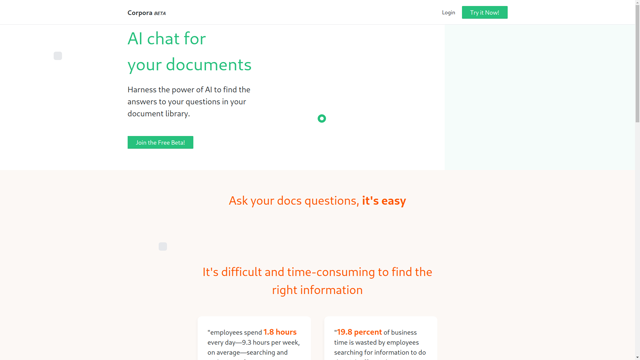Click the green circular loading indicator
The height and width of the screenshot is (360, 640).
pyautogui.click(x=322, y=118)
